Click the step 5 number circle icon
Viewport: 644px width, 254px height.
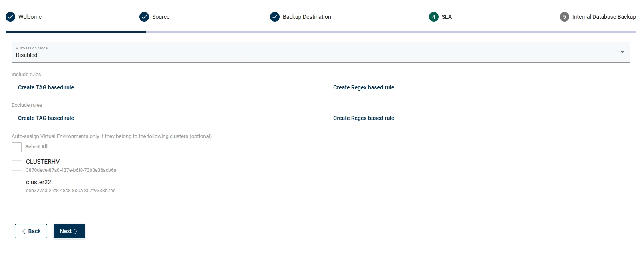tap(564, 17)
